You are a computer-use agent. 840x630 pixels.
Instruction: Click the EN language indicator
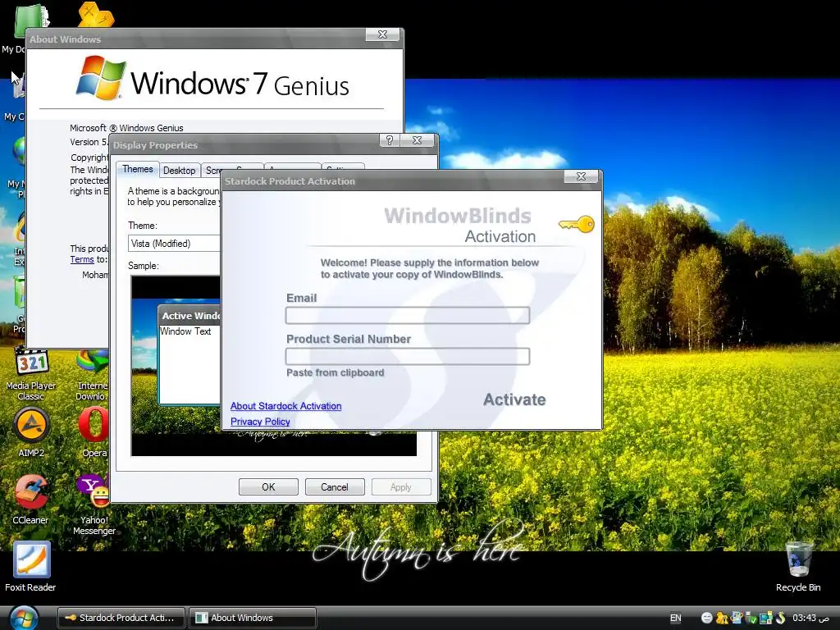(676, 619)
